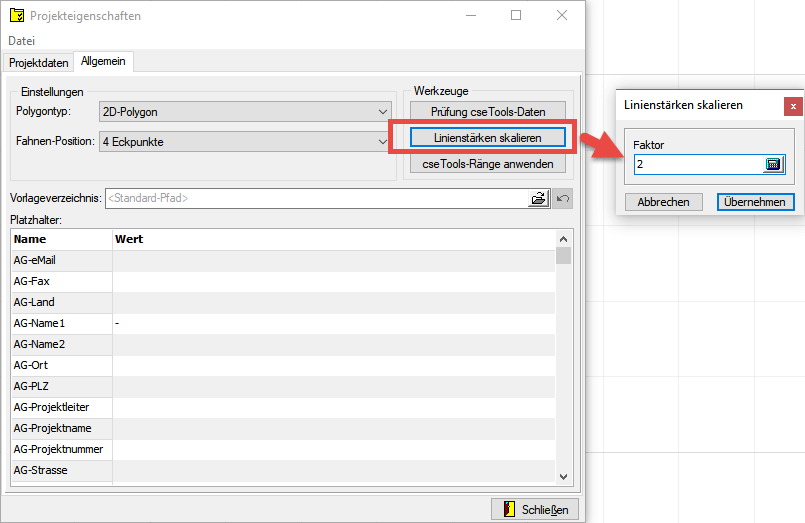Image resolution: width=805 pixels, height=523 pixels.
Task: Confirm factor with Übernehmen button
Action: tap(756, 202)
